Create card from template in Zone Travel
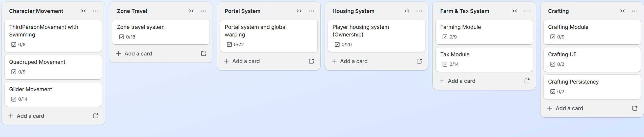Image resolution: width=644 pixels, height=137 pixels. pyautogui.click(x=204, y=53)
